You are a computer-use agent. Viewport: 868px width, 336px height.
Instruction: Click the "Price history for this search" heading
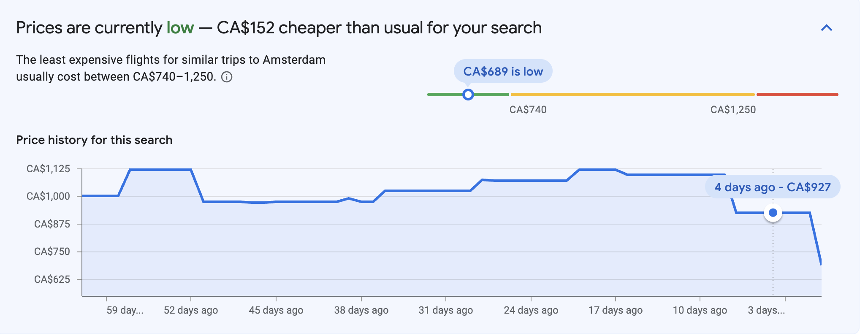(x=94, y=140)
